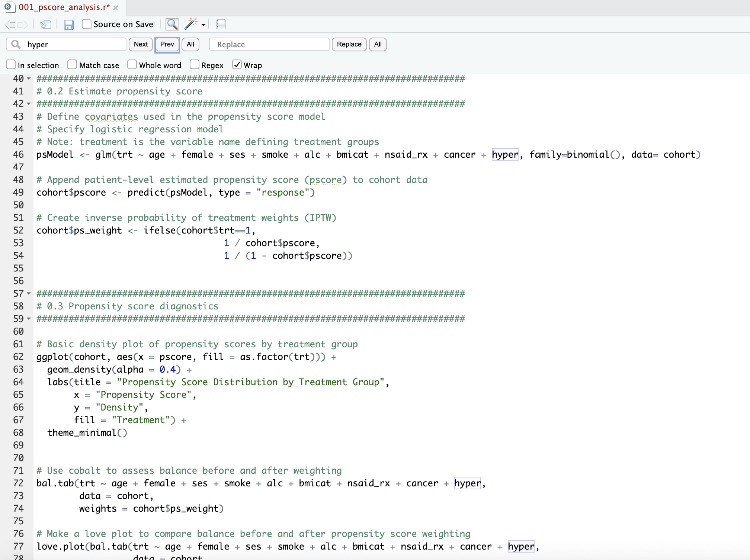Open code tools dropdown arrow
This screenshot has width=750, height=560.
coord(203,25)
